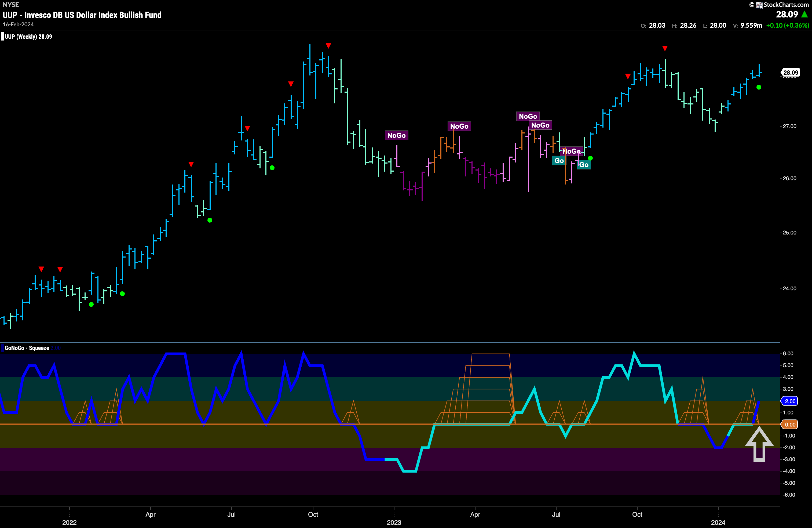Click the UUP (Weekly) 28.09 legend
This screenshot has height=528, width=812.
28,37
